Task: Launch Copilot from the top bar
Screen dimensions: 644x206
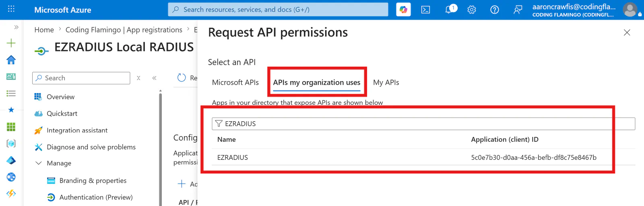Action: pos(403,10)
